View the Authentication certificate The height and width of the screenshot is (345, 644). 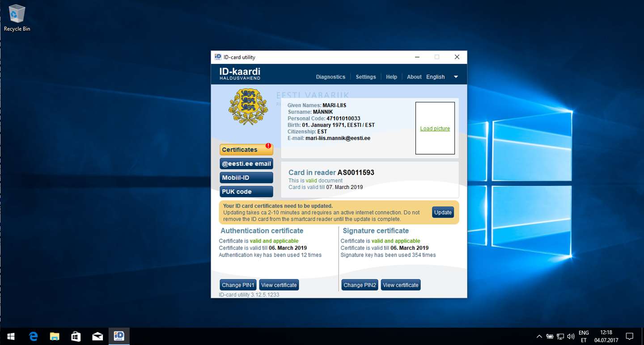[x=279, y=285]
